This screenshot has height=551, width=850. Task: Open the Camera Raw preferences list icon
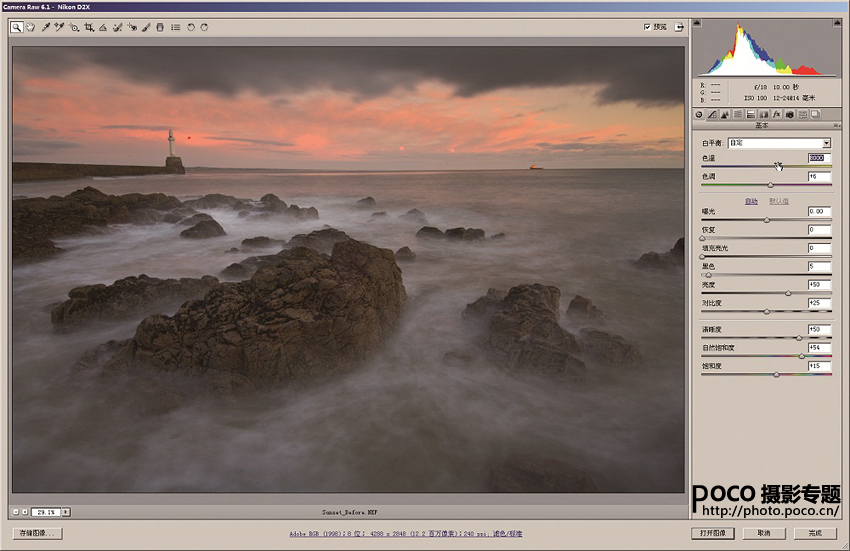tap(176, 27)
